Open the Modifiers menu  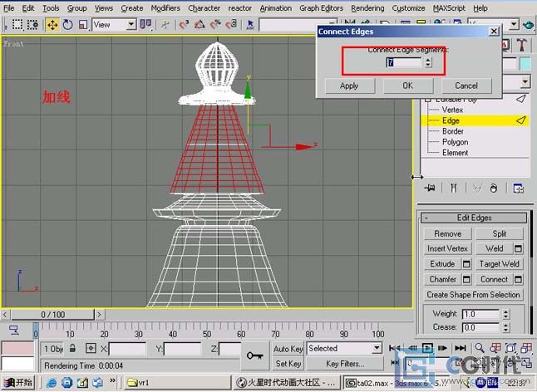pyautogui.click(x=165, y=7)
